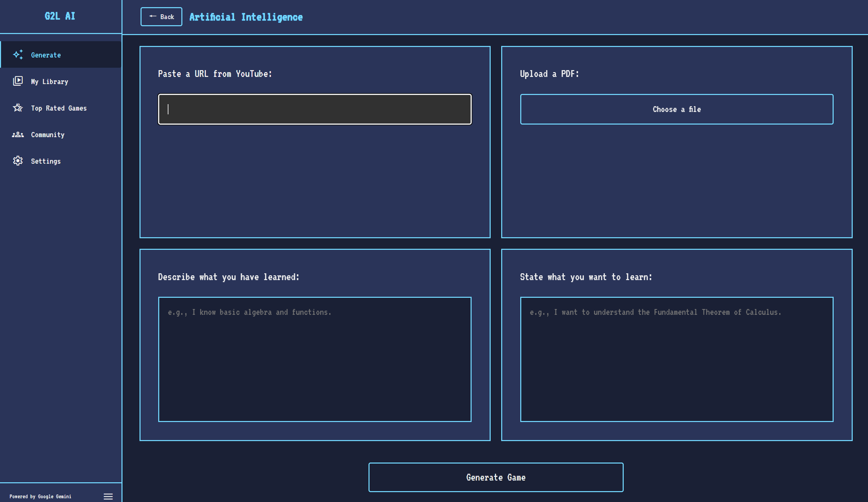Open My Library from the sidebar
This screenshot has width=868, height=502.
[x=50, y=82]
